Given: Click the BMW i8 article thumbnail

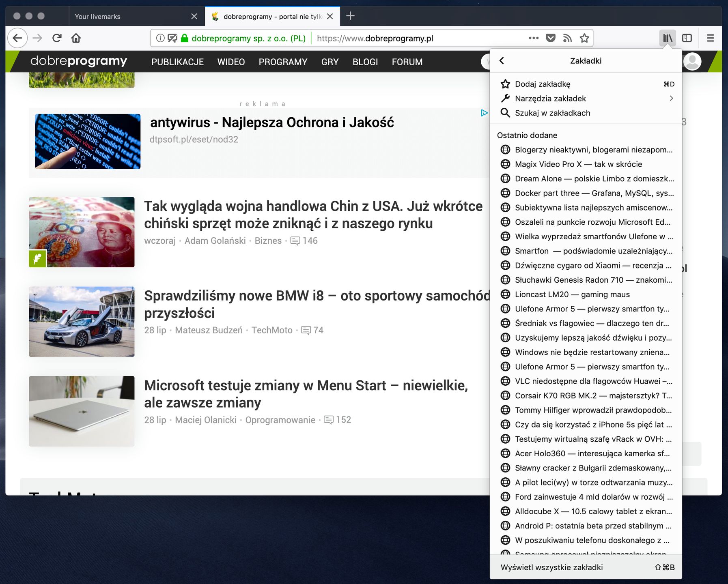Looking at the screenshot, I should tap(82, 322).
